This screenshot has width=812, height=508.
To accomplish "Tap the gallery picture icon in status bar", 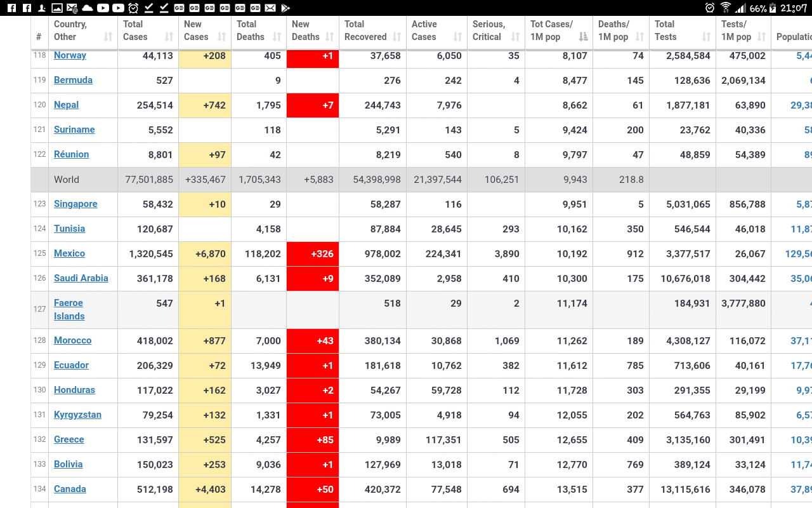I will tap(57, 8).
